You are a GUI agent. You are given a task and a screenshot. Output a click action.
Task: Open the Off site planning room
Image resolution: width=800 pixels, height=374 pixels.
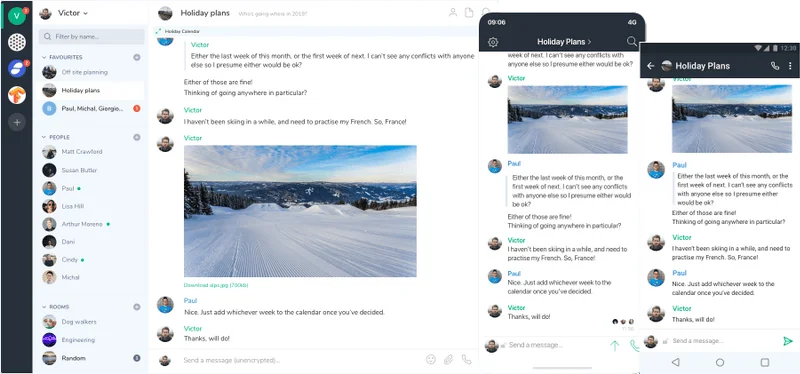(x=91, y=72)
